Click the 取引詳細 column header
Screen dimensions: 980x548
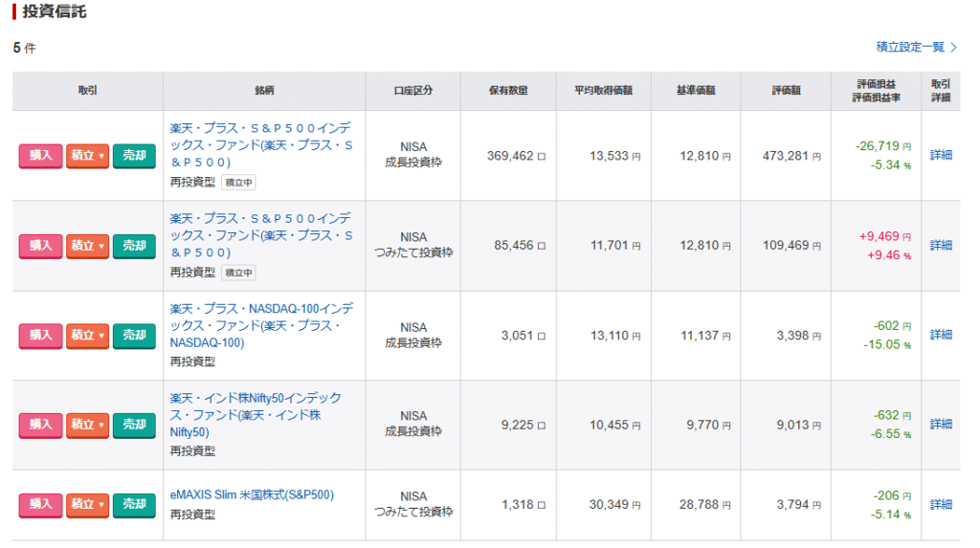941,91
